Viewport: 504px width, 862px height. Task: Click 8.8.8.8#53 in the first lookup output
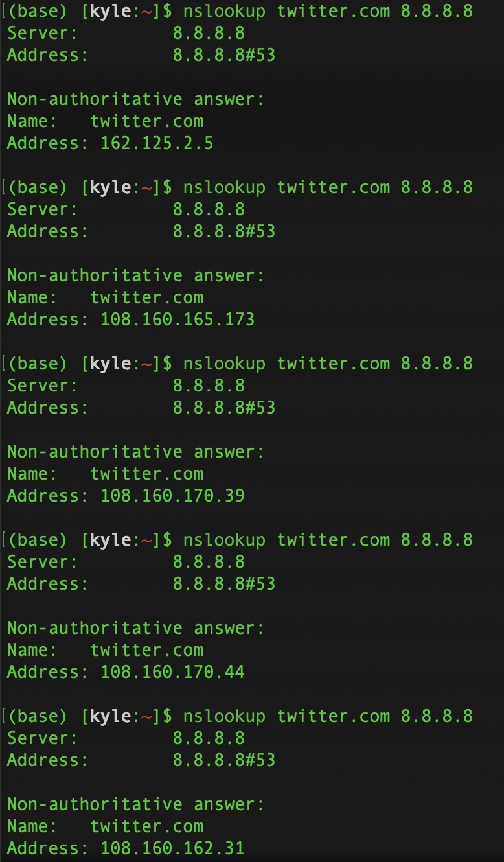click(x=223, y=55)
